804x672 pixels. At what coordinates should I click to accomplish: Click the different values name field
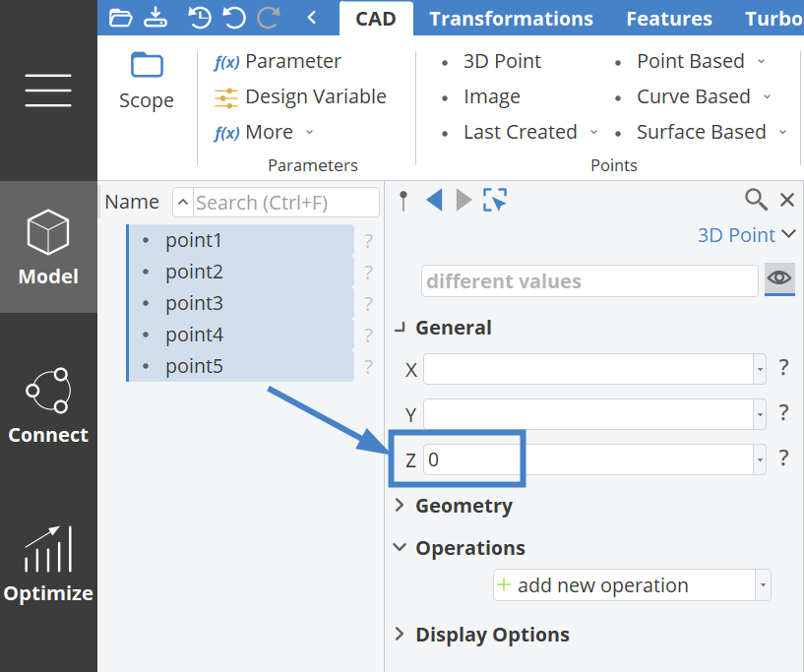pos(589,280)
